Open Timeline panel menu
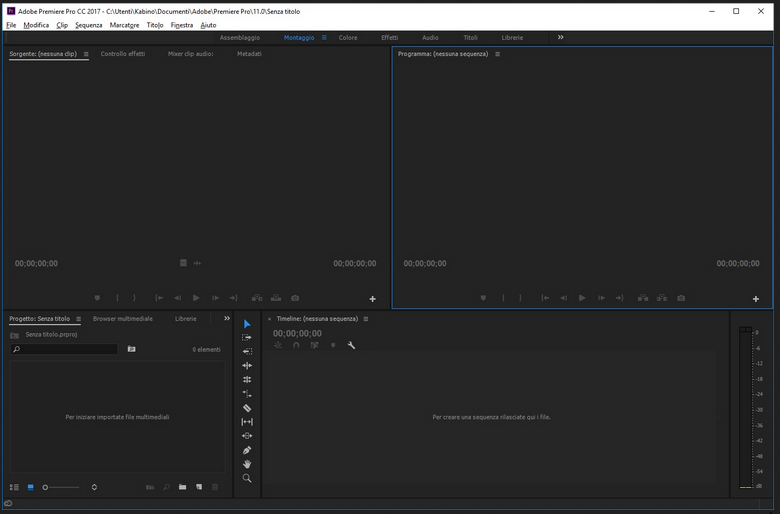Screen dimensions: 780x514 [366, 319]
